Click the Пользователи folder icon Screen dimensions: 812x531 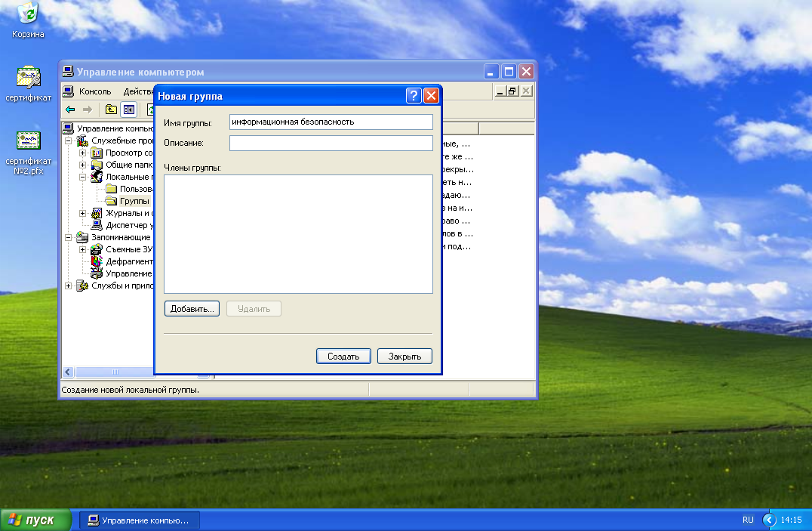111,189
